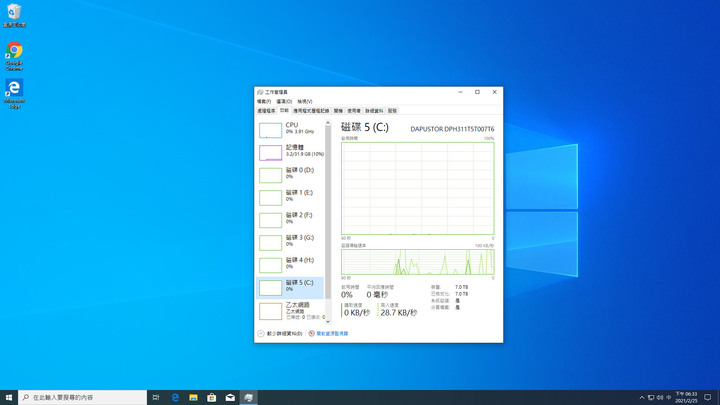The width and height of the screenshot is (720, 405).
Task: Open Task View on the taskbar
Action: (x=156, y=397)
